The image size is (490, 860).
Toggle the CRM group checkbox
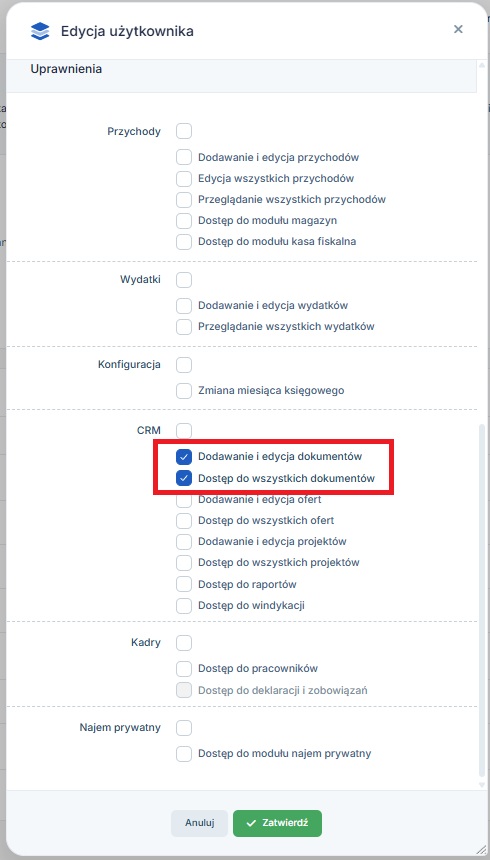(184, 431)
